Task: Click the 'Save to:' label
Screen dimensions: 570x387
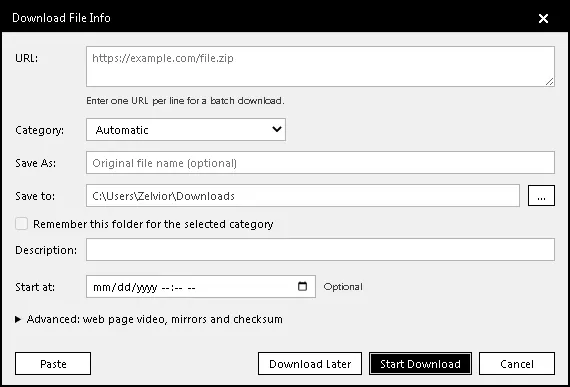Action: point(35,196)
